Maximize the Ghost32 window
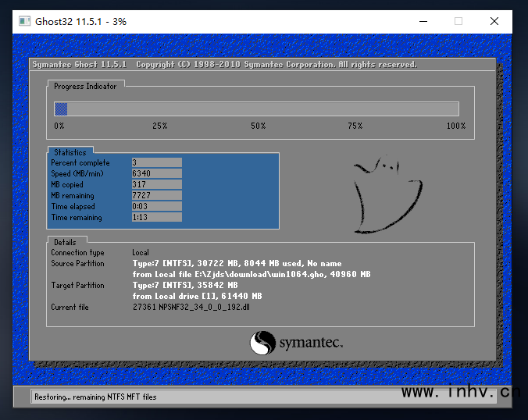Image resolution: width=528 pixels, height=420 pixels. pyautogui.click(x=458, y=21)
